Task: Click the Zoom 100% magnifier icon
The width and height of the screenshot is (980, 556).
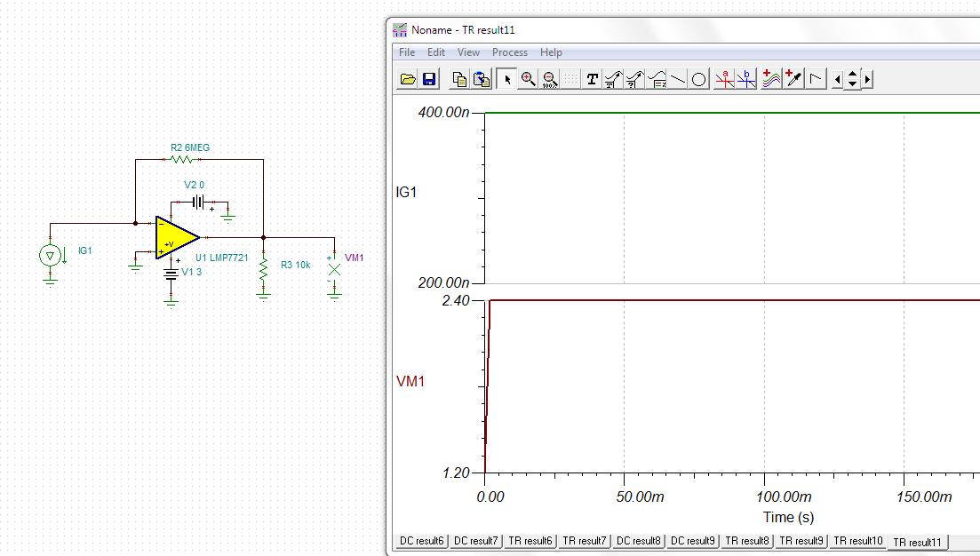Action: tap(549, 79)
